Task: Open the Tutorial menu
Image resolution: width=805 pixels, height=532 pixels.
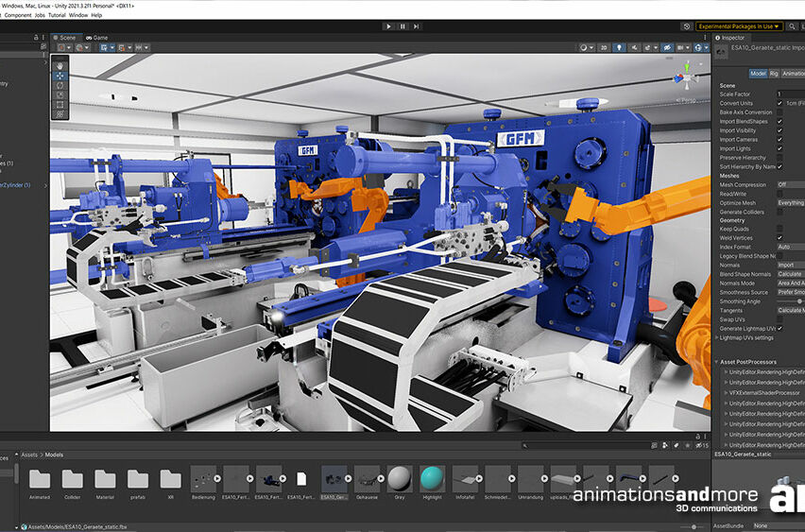Action: click(57, 15)
